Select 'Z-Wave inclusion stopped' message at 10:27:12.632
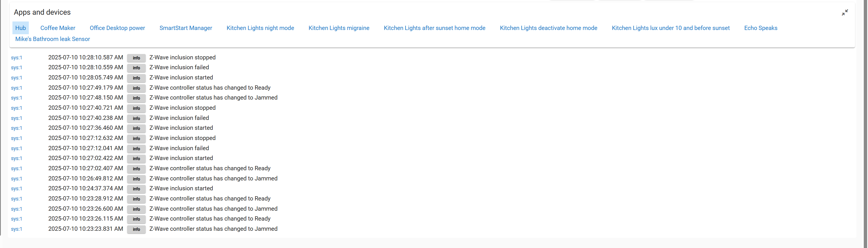 (182, 138)
